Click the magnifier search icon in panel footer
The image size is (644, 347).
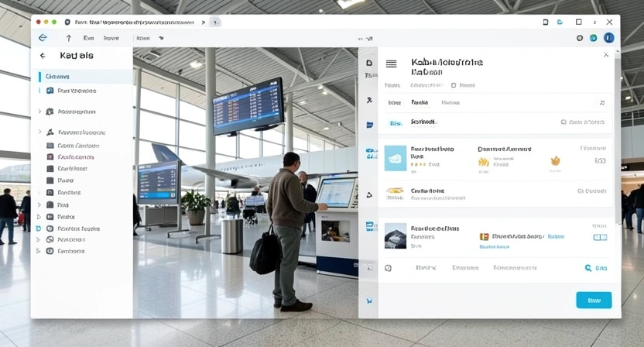tap(588, 268)
